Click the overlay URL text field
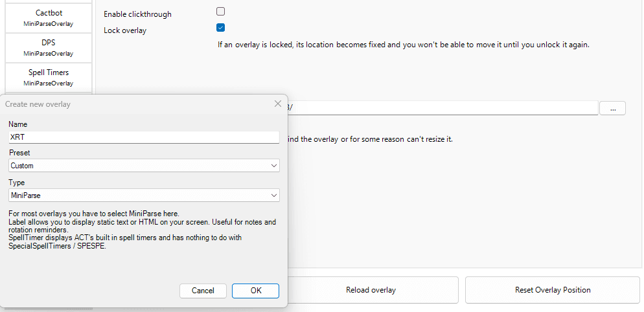The image size is (644, 312). point(443,108)
